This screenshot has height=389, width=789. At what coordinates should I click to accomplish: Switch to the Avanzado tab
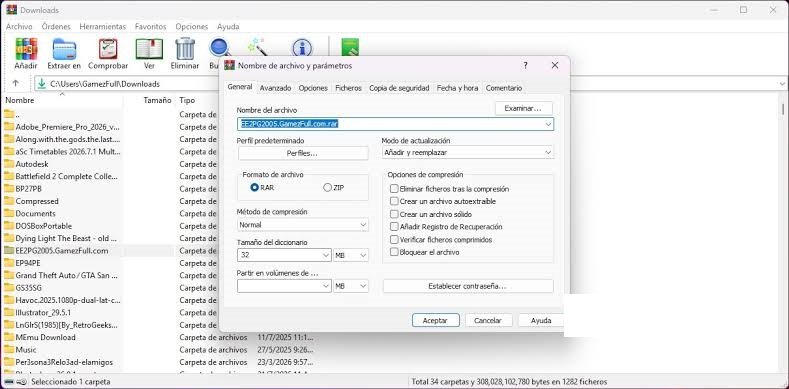pos(275,88)
